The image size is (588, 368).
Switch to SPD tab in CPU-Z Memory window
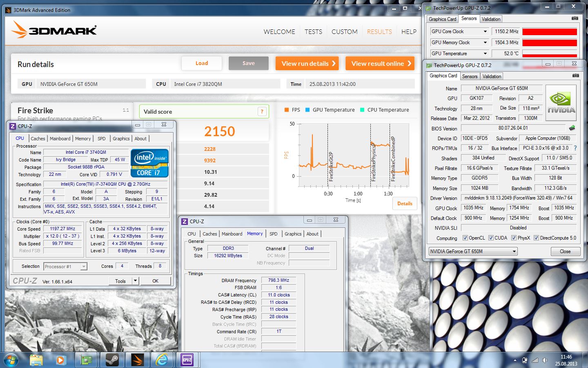(274, 234)
